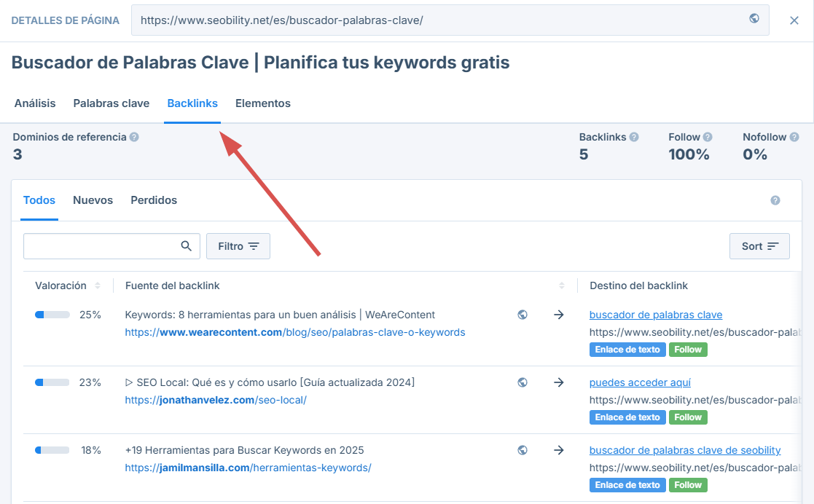Screen dimensions: 814x504
Task: Click the help icon in backlink list header
Action: tap(775, 200)
